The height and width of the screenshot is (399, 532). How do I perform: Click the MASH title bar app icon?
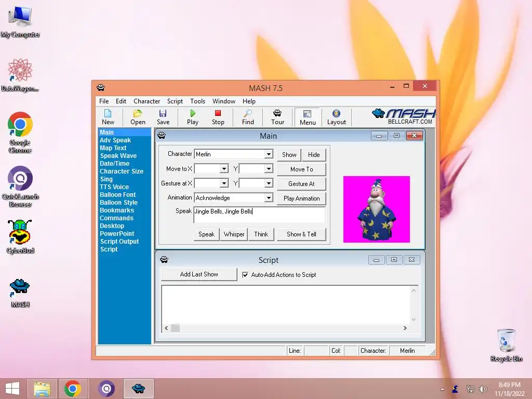coord(101,87)
